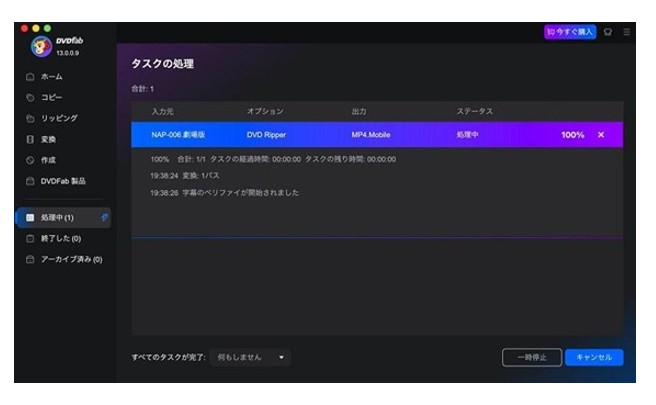Click the ripping icon in sidebar
The height and width of the screenshot is (405, 656).
coord(30,118)
